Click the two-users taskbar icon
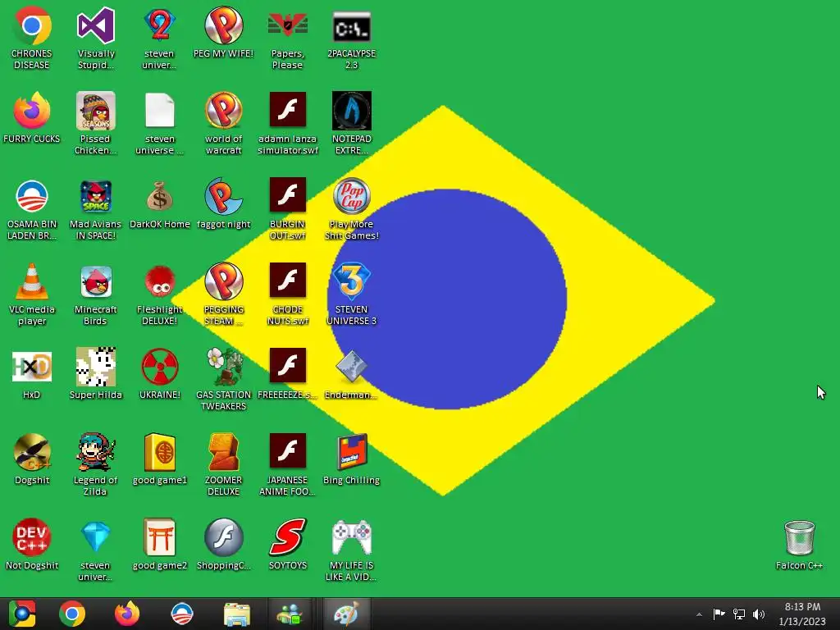This screenshot has width=840, height=630. click(290, 614)
